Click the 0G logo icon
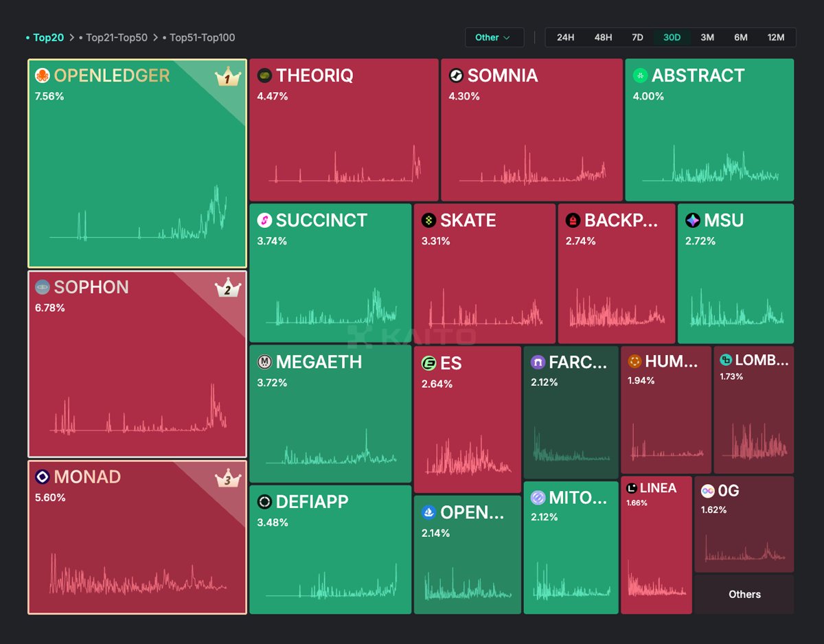This screenshot has width=824, height=644. tap(707, 491)
